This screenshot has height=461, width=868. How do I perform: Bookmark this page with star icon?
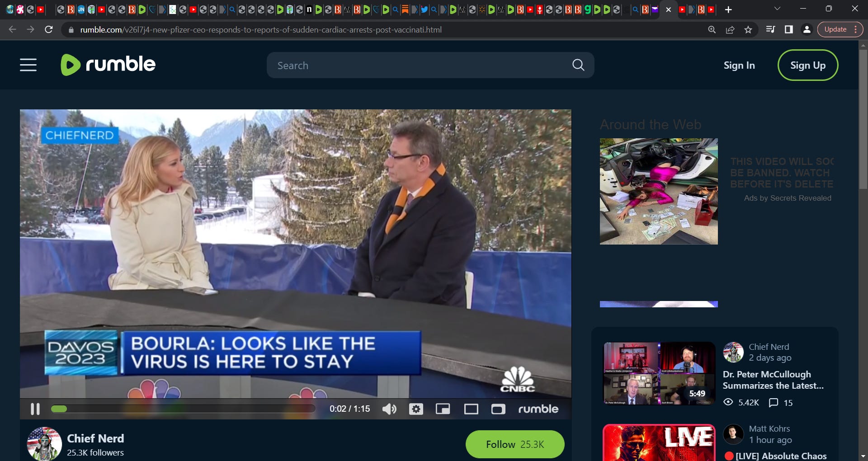click(x=748, y=29)
